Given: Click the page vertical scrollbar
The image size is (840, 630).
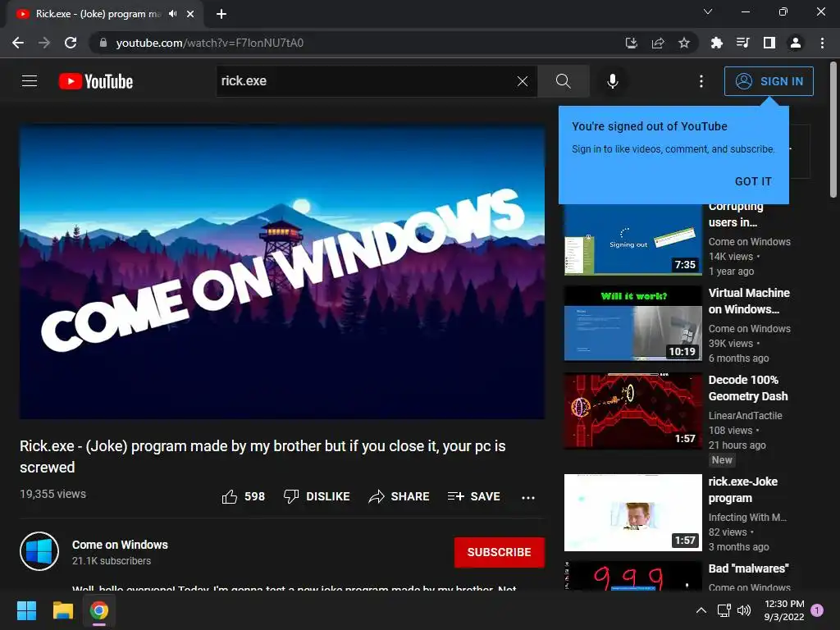Looking at the screenshot, I should (x=833, y=129).
